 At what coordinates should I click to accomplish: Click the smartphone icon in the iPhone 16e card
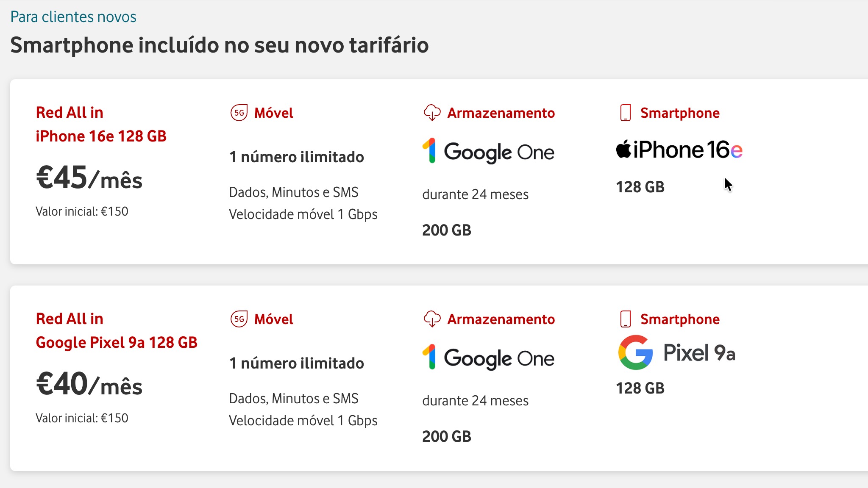626,113
